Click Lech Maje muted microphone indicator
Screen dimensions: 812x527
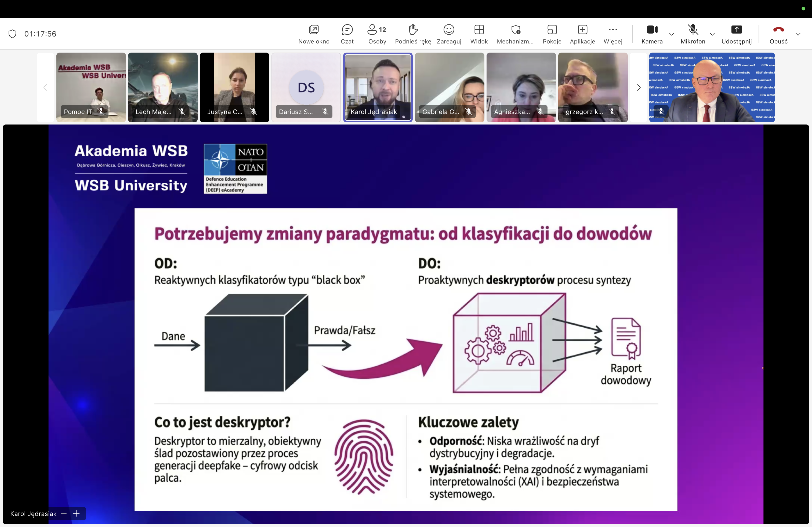pos(182,111)
